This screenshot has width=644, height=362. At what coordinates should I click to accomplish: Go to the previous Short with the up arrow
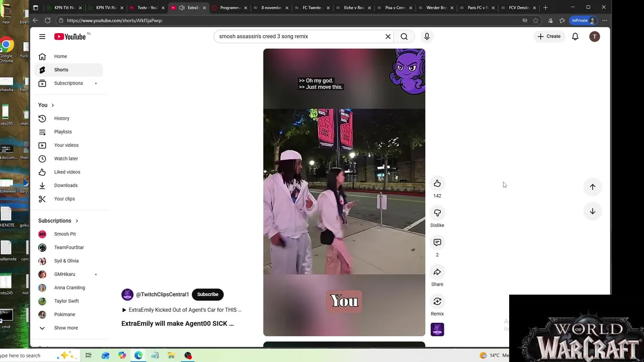pos(593,187)
